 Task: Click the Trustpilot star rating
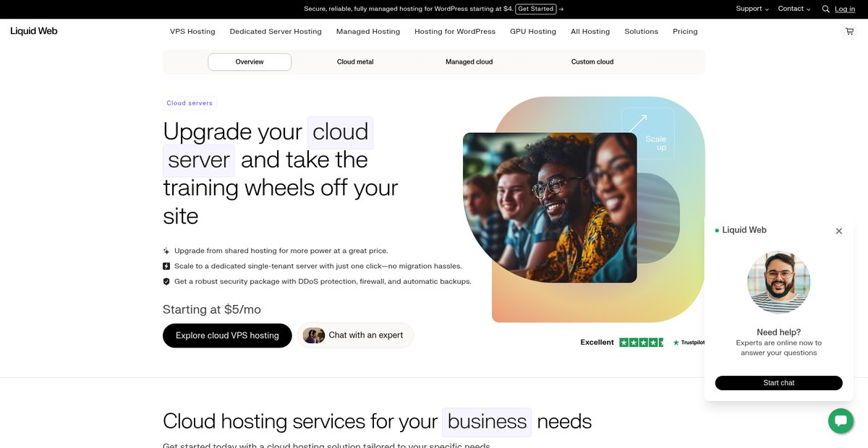641,343
